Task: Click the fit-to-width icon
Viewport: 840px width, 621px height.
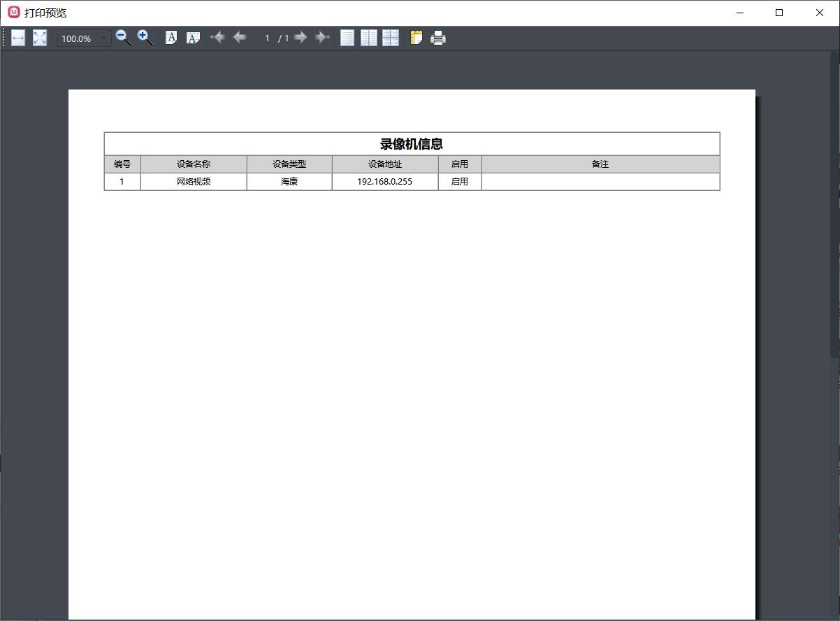Action: click(18, 38)
